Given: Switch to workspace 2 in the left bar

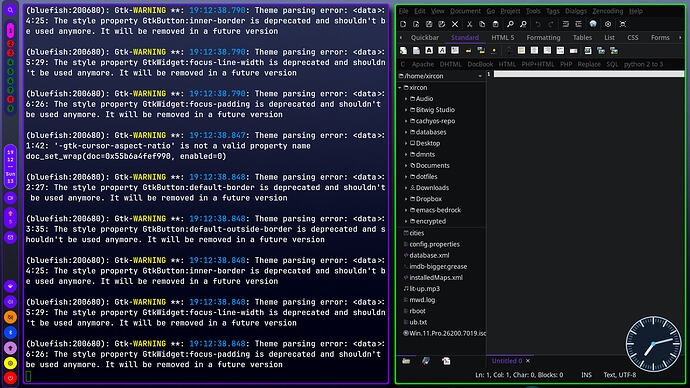Looking at the screenshot, I should pyautogui.click(x=10, y=44).
